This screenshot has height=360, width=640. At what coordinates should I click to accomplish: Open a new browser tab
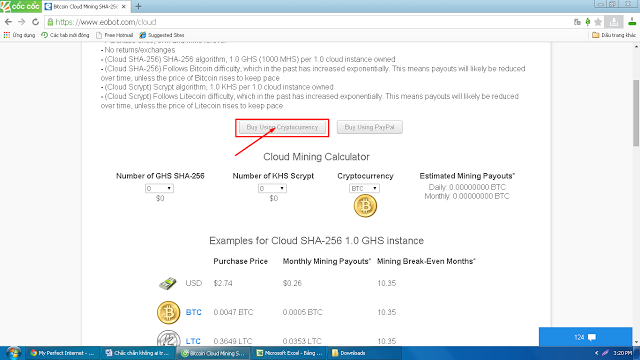138,7
